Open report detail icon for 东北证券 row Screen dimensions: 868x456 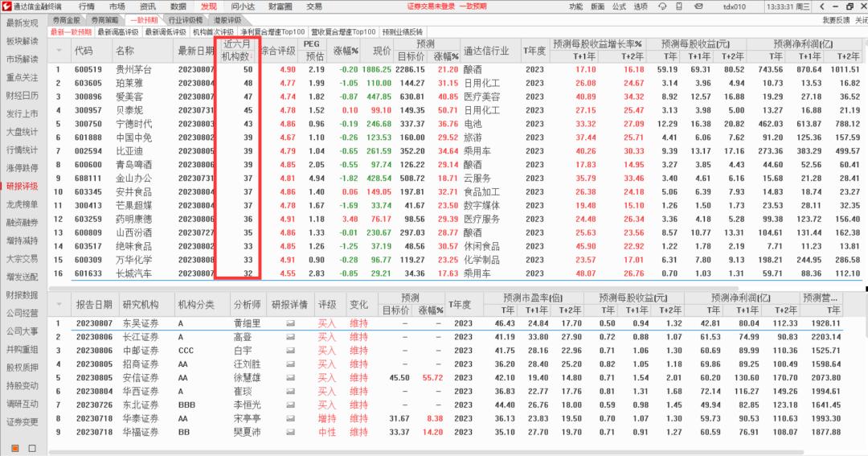(290, 405)
